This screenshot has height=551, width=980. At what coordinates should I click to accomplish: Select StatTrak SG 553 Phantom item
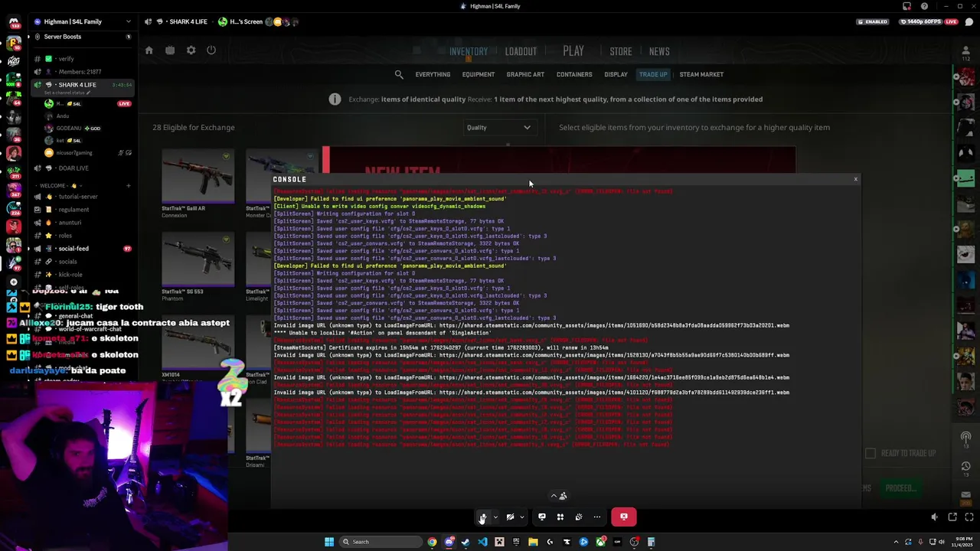[198, 268]
